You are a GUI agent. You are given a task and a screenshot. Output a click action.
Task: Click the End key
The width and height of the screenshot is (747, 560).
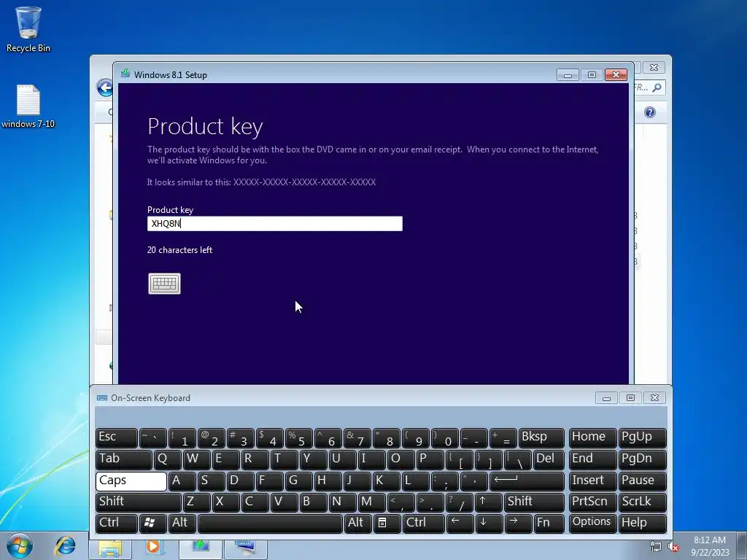592,459
